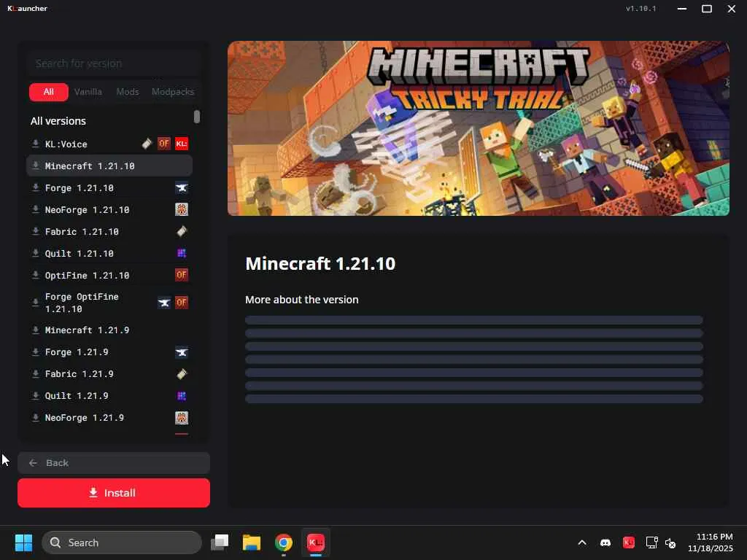
Task: Open Google Chrome from the taskbar
Action: [x=284, y=542]
